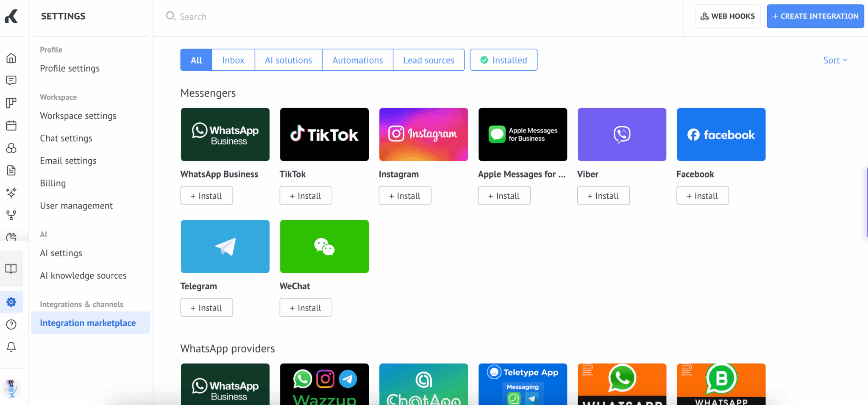Image resolution: width=868 pixels, height=405 pixels.
Task: Install Apple Messages for Business
Action: click(x=504, y=196)
